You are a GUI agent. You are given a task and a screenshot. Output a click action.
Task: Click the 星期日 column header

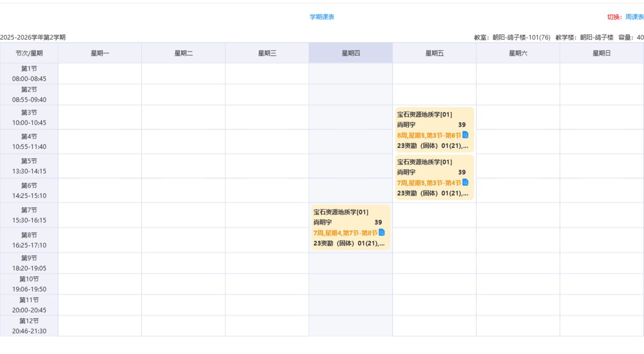(x=601, y=53)
